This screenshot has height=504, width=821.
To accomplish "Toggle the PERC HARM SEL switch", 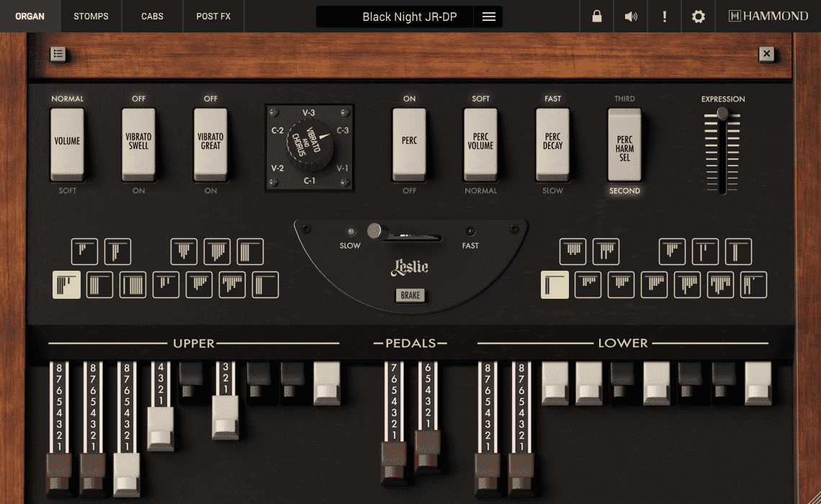I will click(x=624, y=144).
